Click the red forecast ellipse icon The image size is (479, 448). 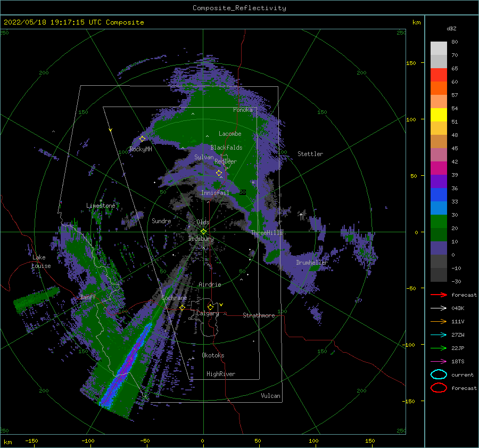click(439, 388)
